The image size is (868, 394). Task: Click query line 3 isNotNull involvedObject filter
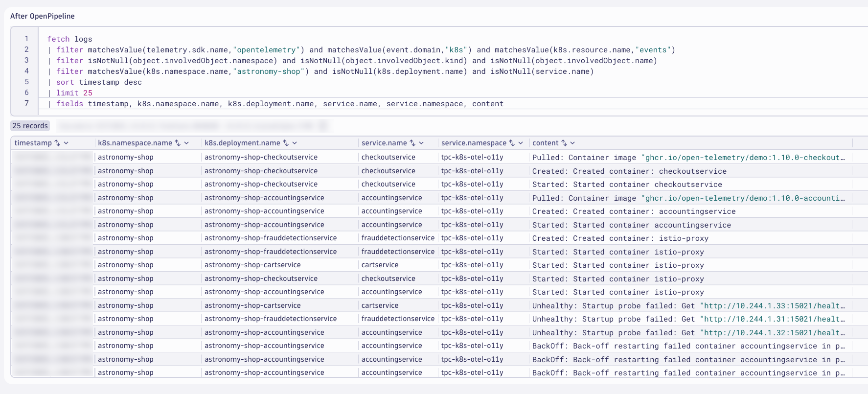(352, 61)
